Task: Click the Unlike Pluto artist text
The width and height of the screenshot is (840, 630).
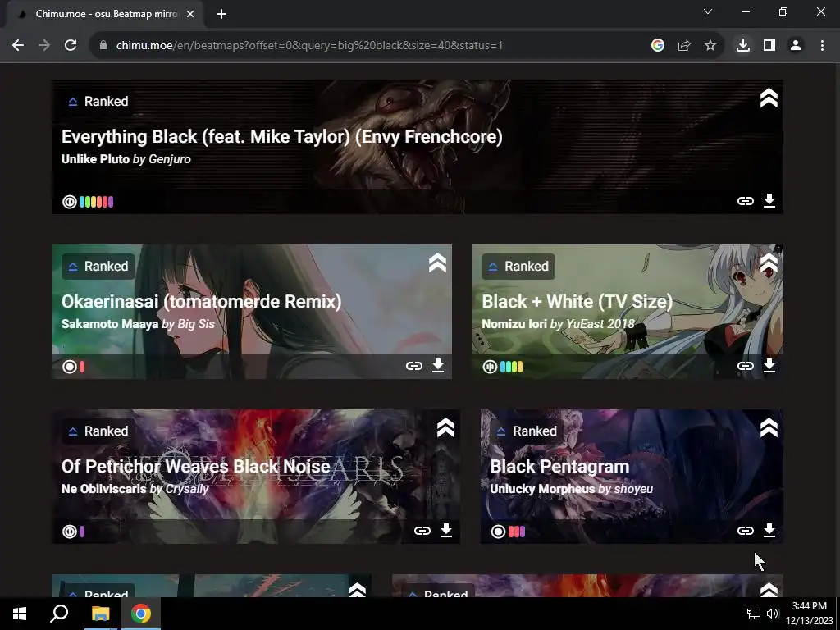Action: point(95,159)
